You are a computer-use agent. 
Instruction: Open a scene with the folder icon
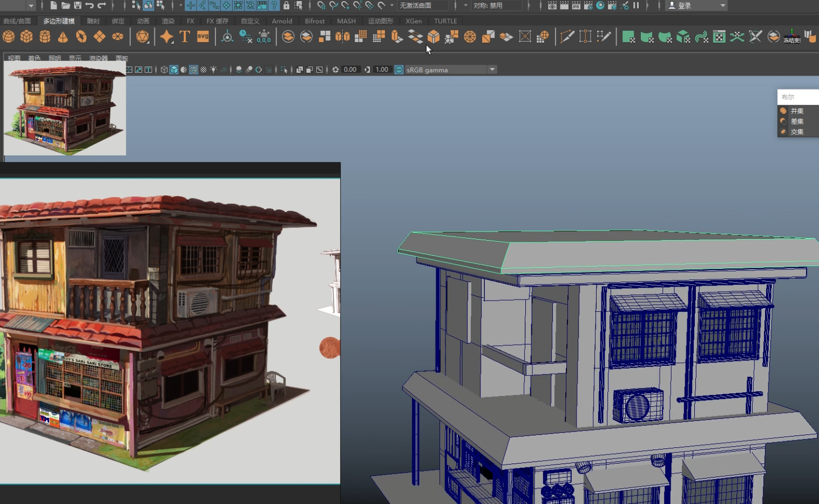point(65,5)
